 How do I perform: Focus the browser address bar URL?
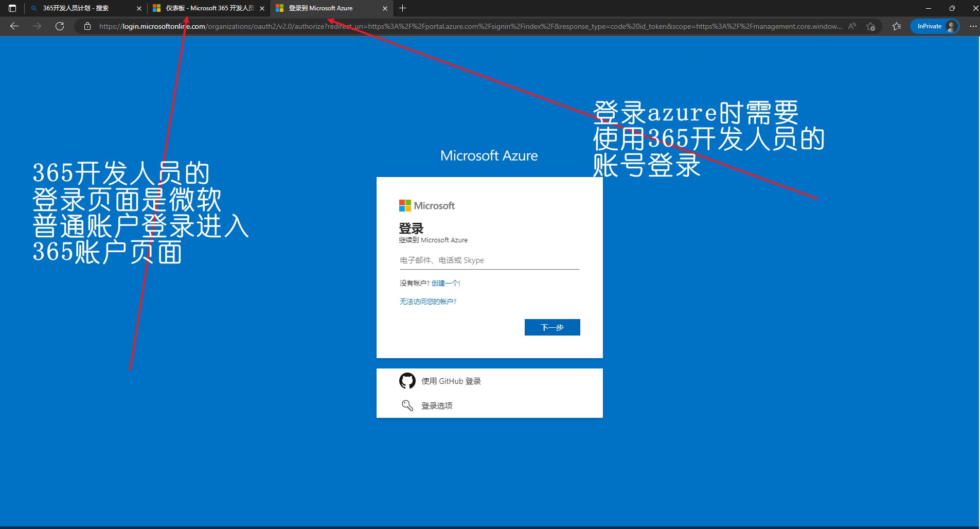(x=470, y=26)
